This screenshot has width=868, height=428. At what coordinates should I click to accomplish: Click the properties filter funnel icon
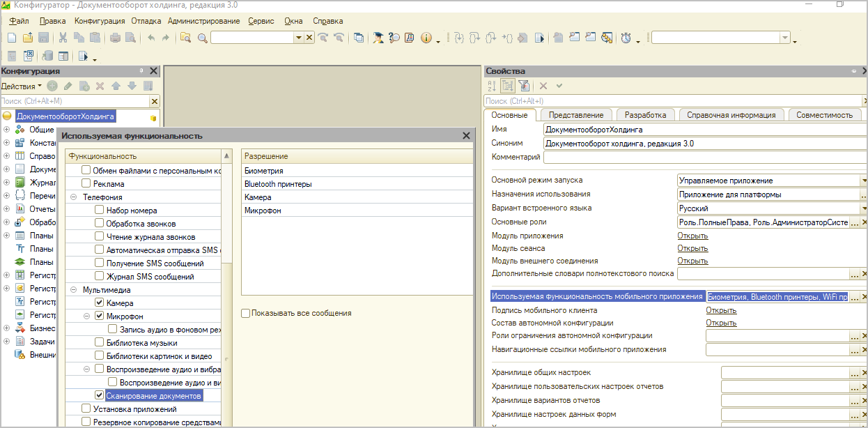[x=524, y=86]
